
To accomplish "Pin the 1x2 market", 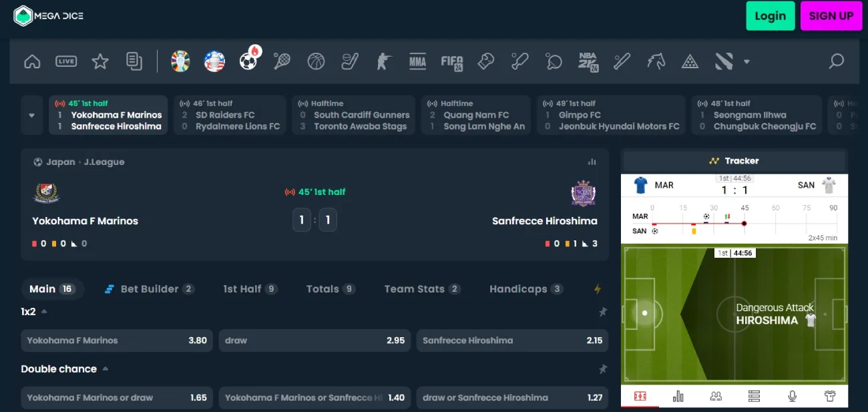I will [x=603, y=311].
